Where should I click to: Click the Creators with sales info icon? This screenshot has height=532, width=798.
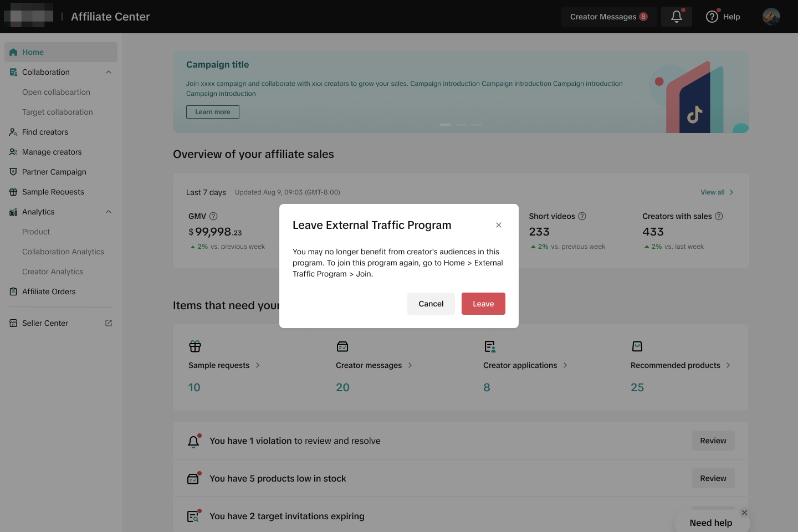tap(719, 216)
